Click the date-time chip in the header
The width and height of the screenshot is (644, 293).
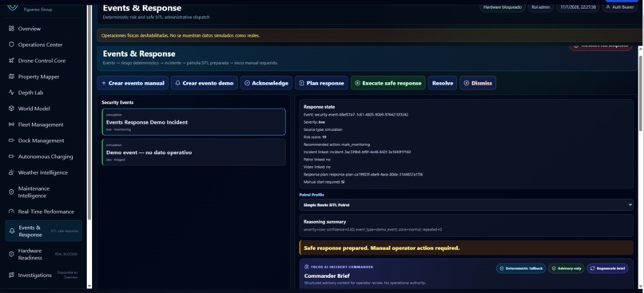[577, 7]
